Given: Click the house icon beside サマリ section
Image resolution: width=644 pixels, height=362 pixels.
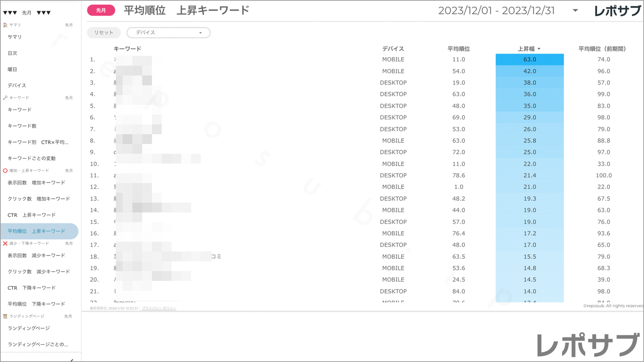Looking at the screenshot, I should (5, 25).
